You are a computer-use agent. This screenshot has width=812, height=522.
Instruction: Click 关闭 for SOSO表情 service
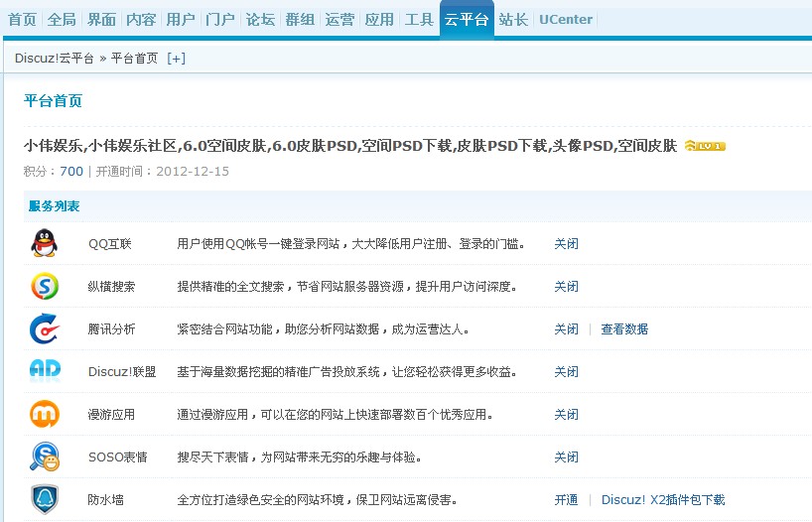[x=566, y=457]
